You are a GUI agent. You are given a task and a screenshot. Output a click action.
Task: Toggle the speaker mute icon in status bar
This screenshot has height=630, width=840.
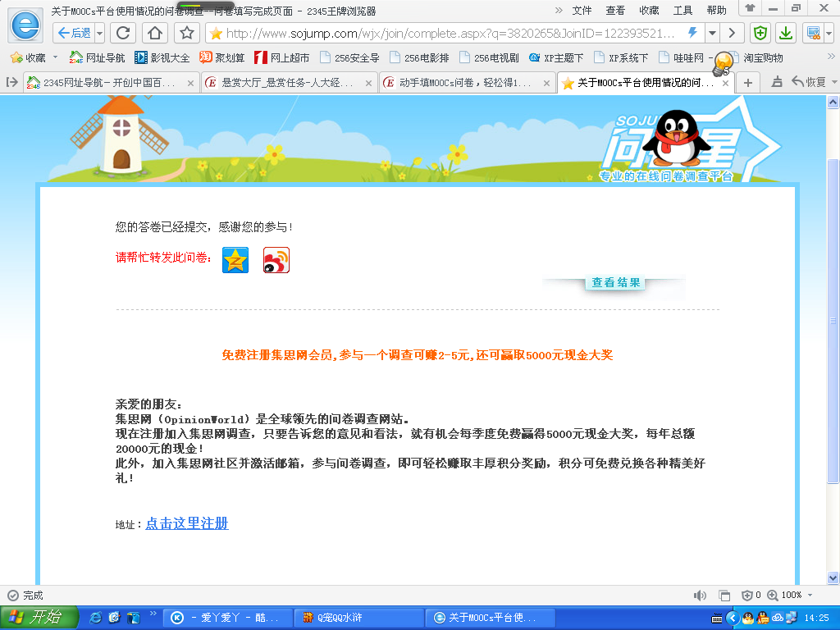(x=700, y=596)
